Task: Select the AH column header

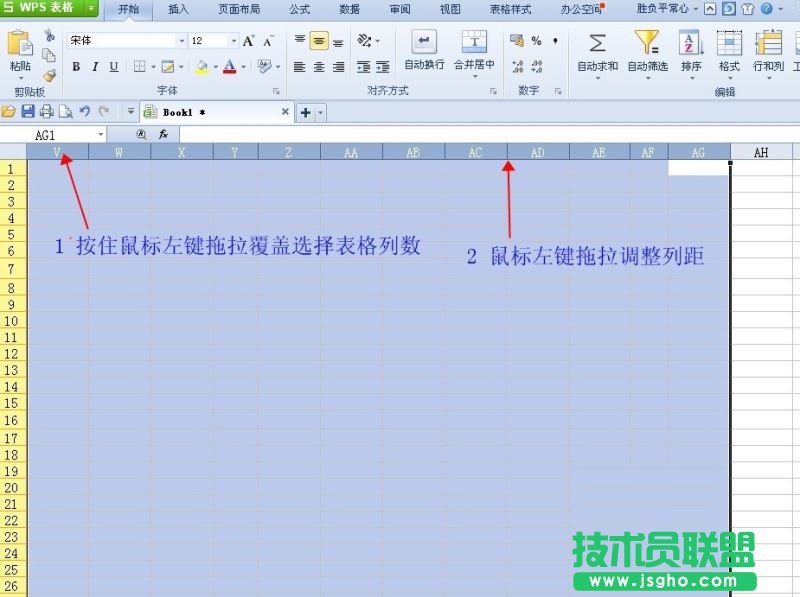Action: (x=761, y=152)
